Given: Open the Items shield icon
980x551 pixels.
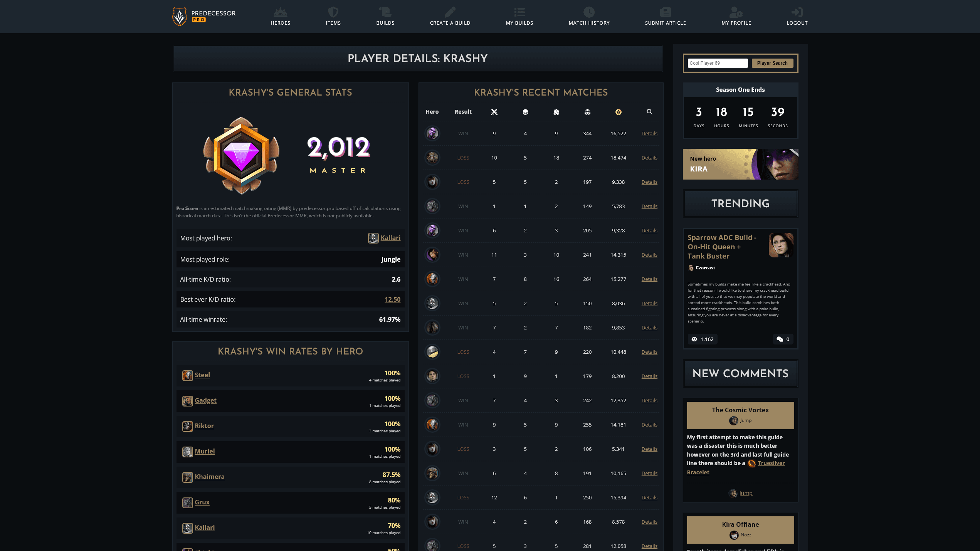Looking at the screenshot, I should 333,12.
